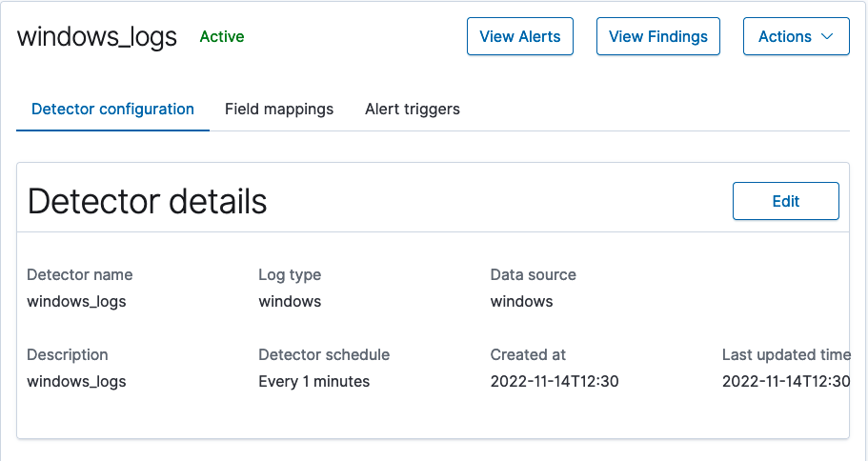Go to the Alert triggers tab
The image size is (868, 461).
coord(412,109)
